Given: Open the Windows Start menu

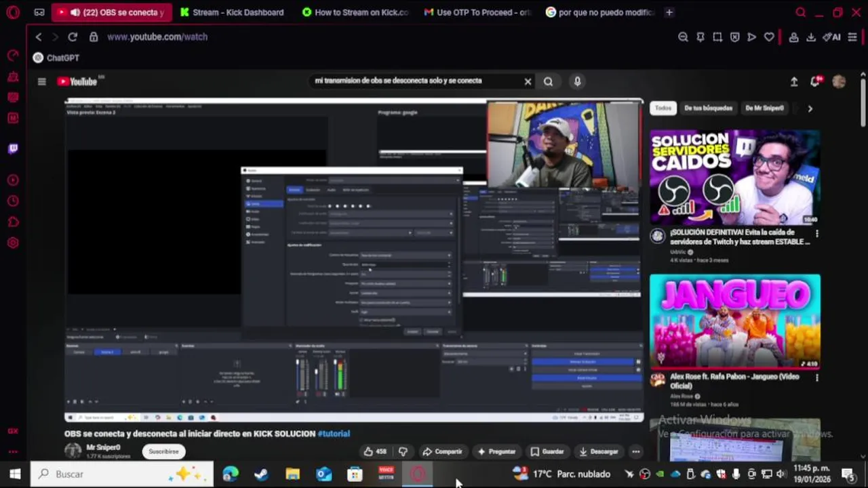Looking at the screenshot, I should [x=15, y=474].
